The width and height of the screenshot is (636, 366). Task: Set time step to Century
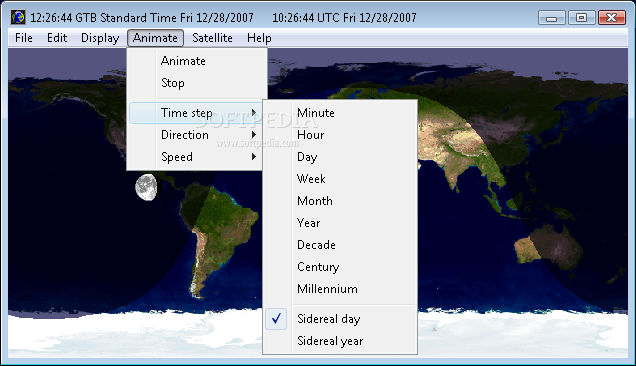(340, 267)
